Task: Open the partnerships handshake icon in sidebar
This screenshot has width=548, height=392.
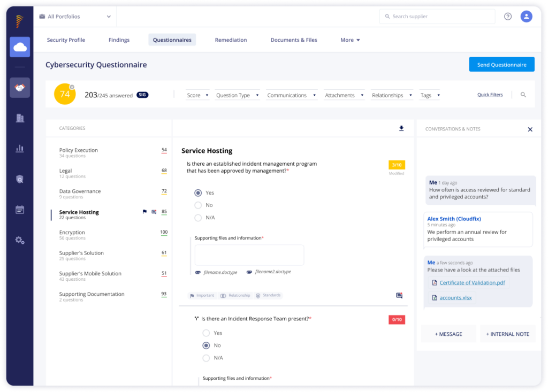Action: 20,87
